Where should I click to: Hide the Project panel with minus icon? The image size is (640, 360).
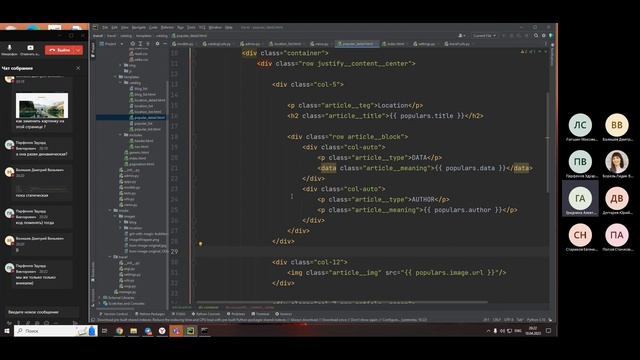[x=164, y=44]
